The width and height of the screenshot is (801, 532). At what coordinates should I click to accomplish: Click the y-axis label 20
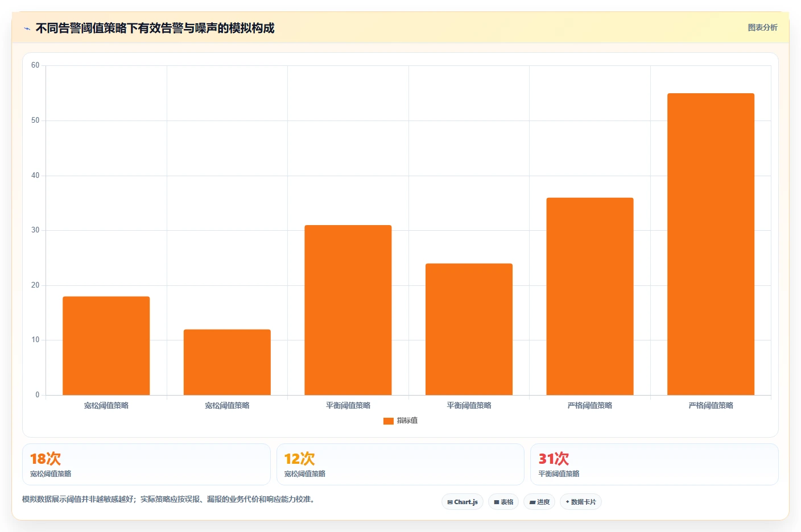[35, 285]
